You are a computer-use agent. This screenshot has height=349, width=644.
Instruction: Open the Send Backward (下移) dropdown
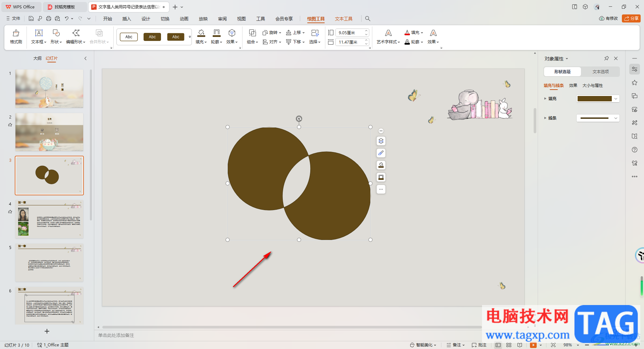pos(295,42)
